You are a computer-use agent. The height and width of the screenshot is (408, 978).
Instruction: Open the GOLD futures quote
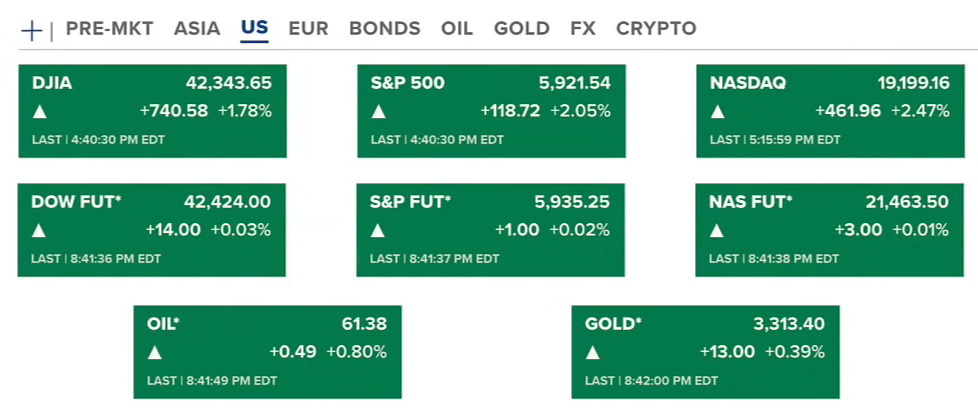click(x=705, y=325)
